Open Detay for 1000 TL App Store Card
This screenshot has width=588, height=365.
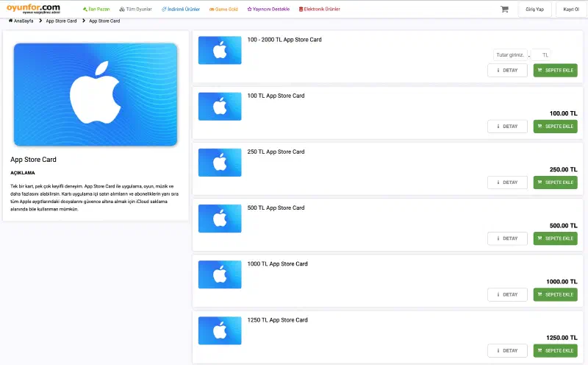click(507, 294)
